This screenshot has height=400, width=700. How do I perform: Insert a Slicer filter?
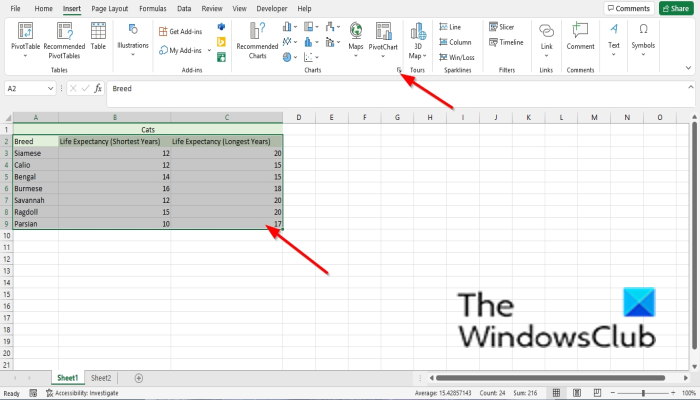[501, 27]
